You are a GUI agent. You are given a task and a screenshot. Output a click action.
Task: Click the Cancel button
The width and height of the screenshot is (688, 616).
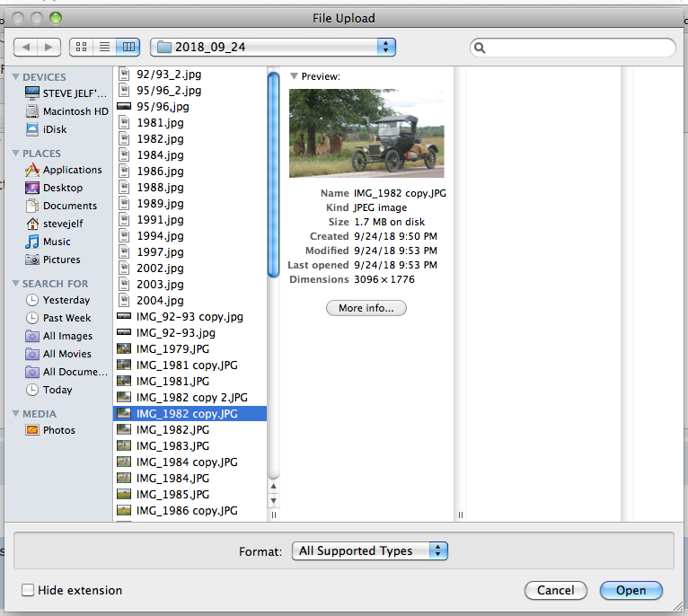point(555,590)
